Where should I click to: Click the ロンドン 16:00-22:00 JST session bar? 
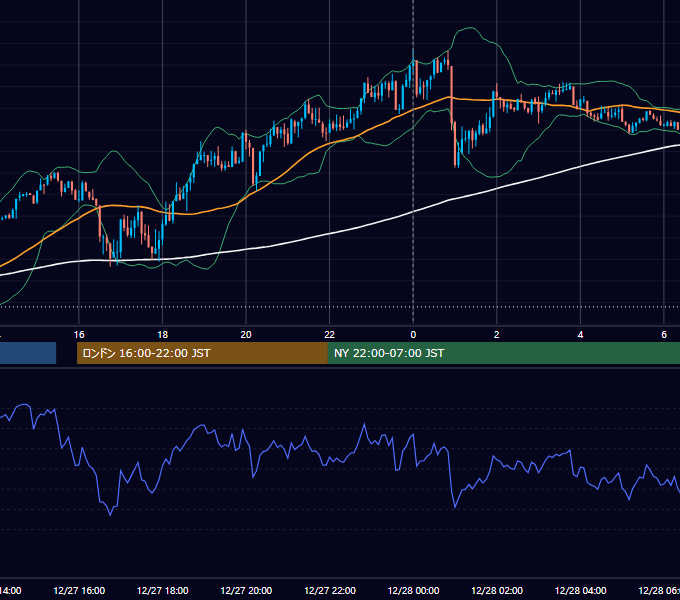click(x=202, y=353)
